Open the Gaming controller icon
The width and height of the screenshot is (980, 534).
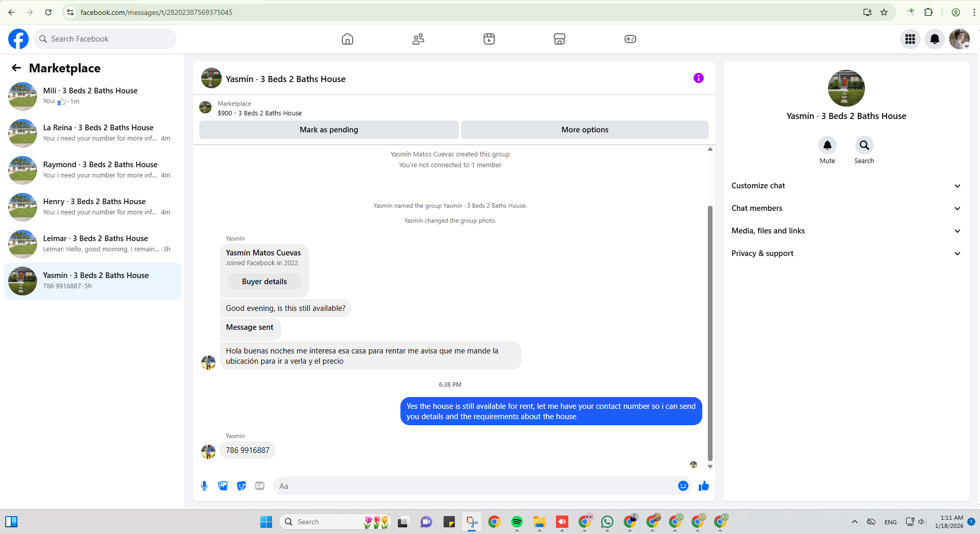(x=630, y=39)
